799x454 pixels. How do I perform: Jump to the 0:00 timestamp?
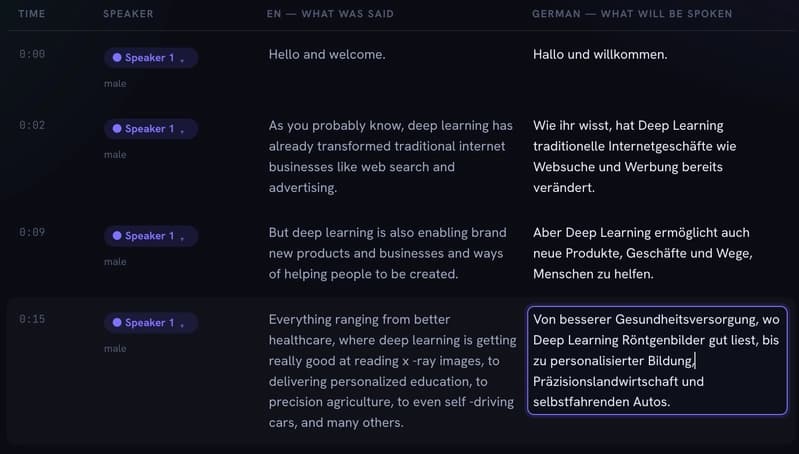[32, 54]
